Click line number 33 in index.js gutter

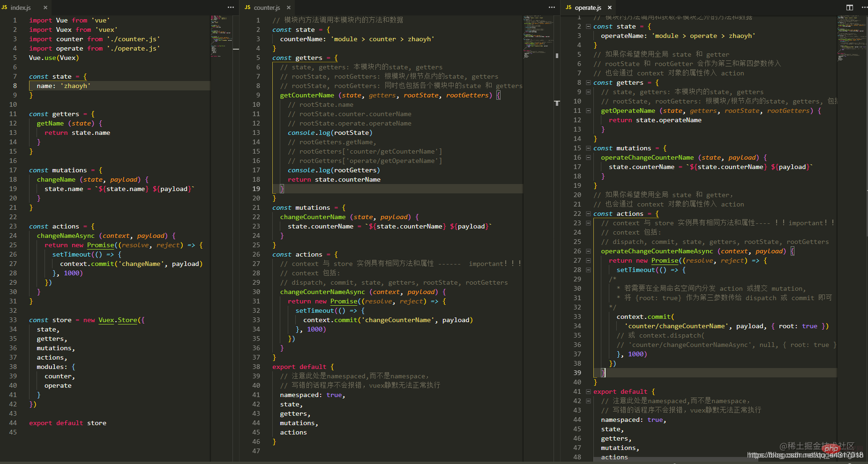pos(13,320)
